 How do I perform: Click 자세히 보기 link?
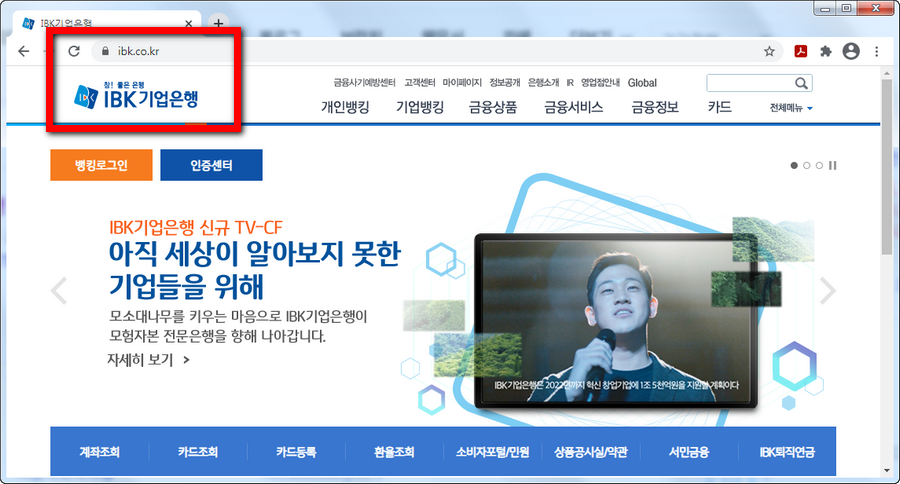point(148,360)
